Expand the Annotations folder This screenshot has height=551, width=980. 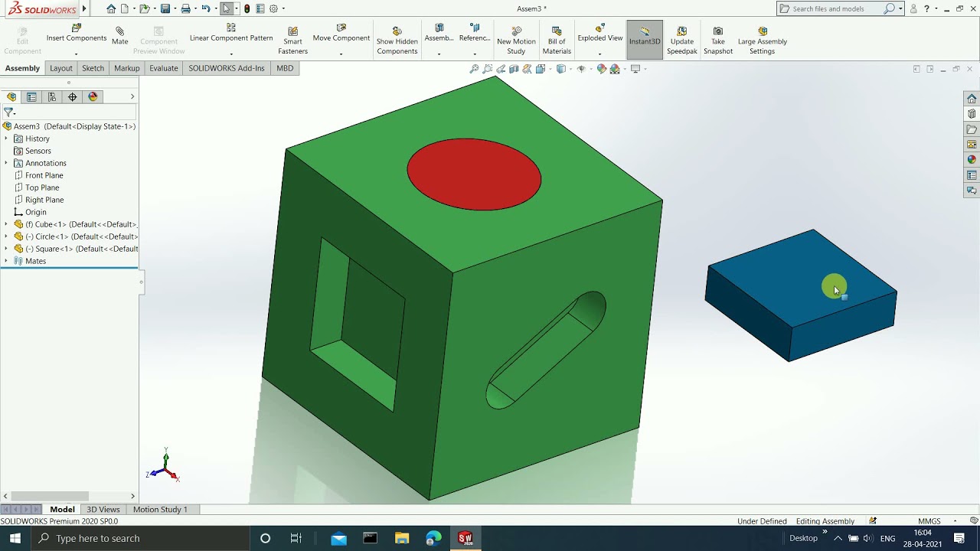point(6,163)
